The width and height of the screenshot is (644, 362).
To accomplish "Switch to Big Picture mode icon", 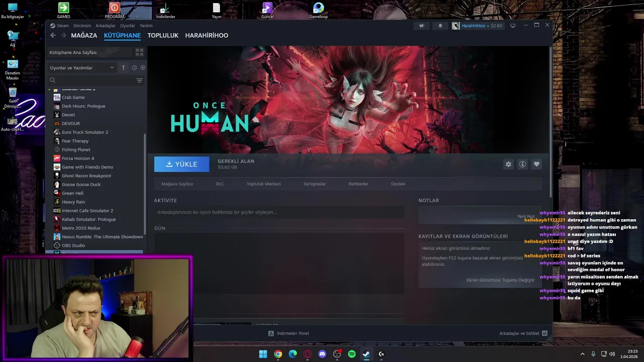I will (513, 26).
